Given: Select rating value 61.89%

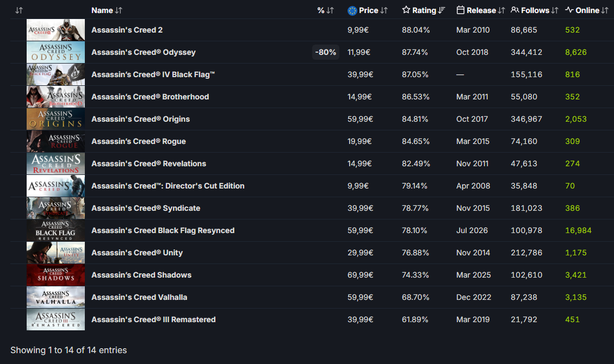Looking at the screenshot, I should click(x=415, y=320).
